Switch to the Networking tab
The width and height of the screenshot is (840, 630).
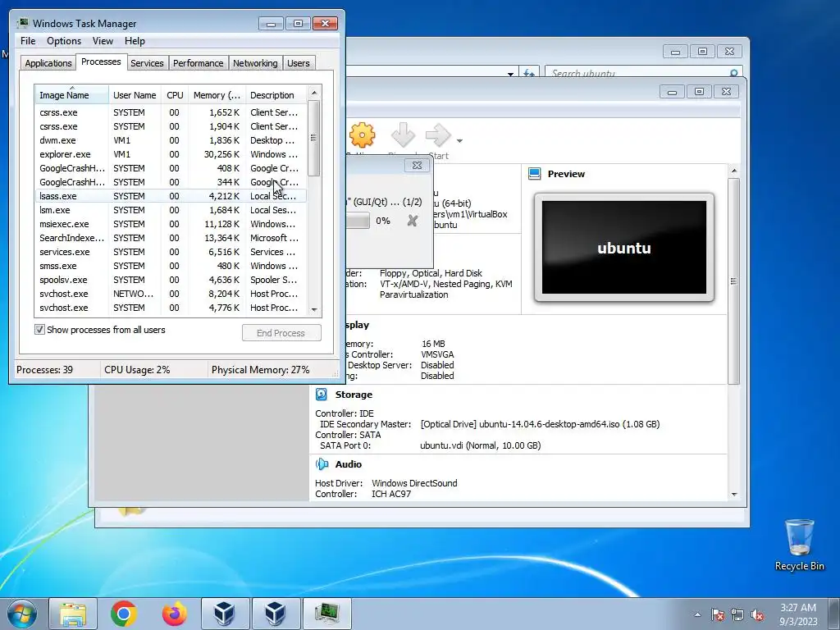[x=255, y=63]
